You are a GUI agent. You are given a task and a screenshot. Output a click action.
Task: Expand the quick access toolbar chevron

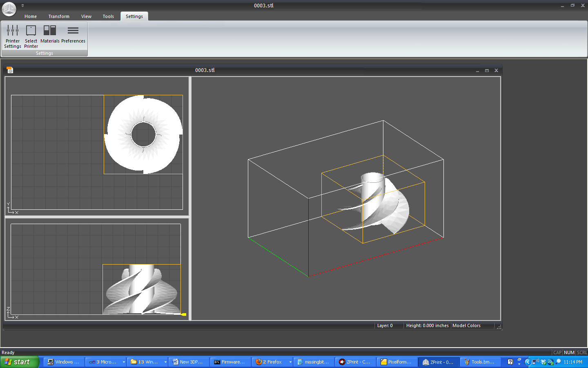[22, 5]
